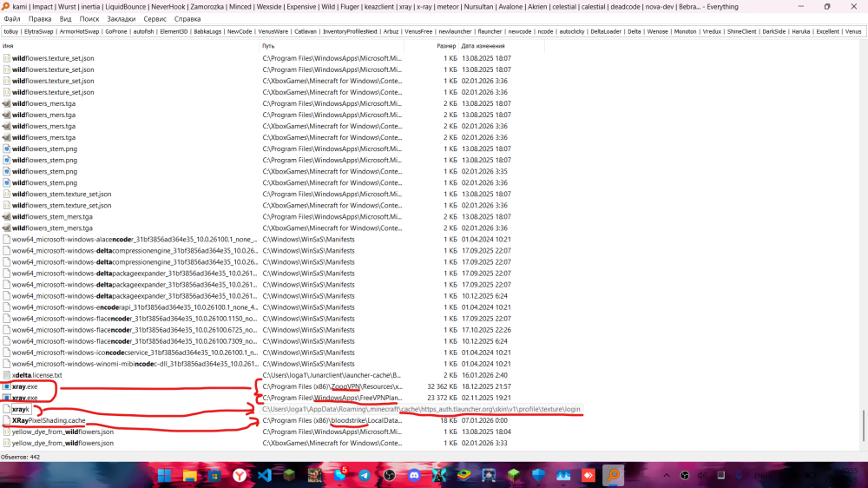Select the XRayPixelShading.cache file name
Image resolution: width=868 pixels, height=488 pixels.
click(x=49, y=420)
